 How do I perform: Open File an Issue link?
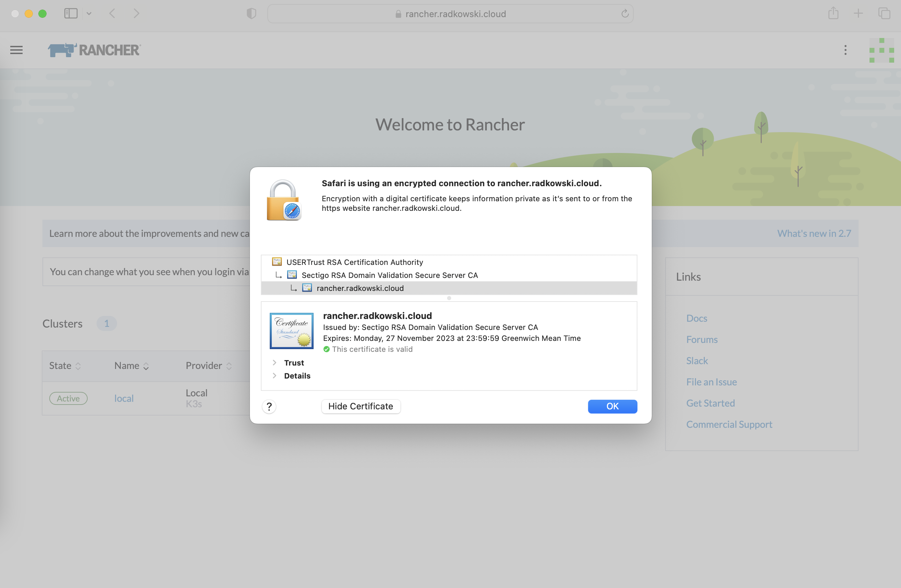[x=711, y=382]
